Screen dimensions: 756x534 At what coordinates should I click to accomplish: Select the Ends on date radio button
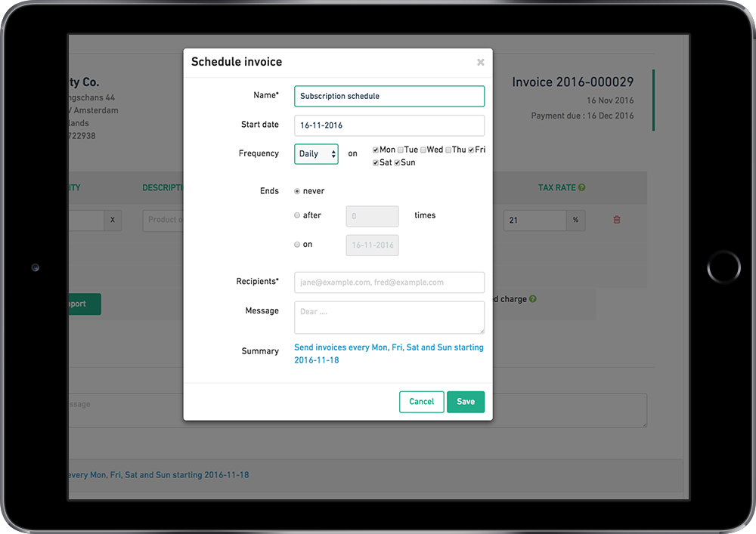point(297,245)
